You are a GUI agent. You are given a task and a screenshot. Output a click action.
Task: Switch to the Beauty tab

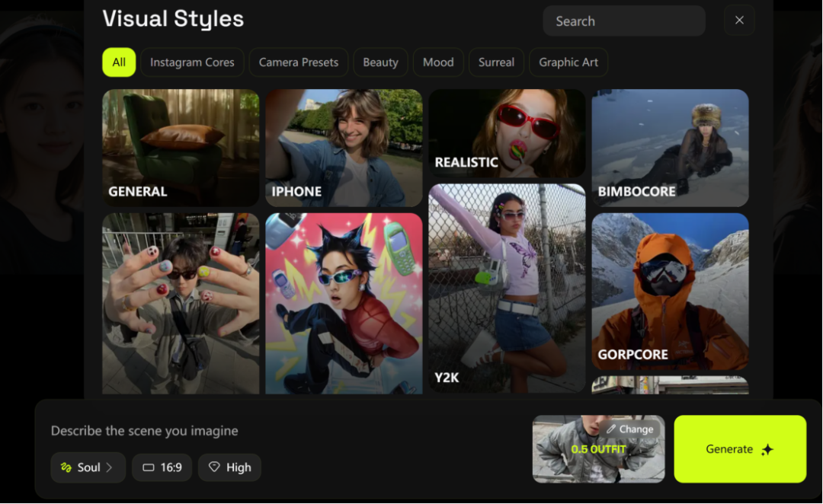(x=380, y=62)
